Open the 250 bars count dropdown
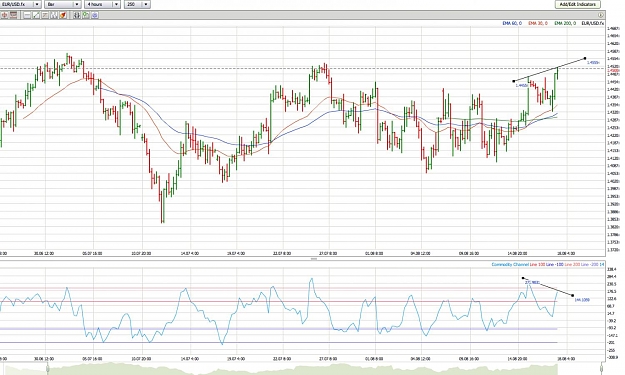The width and height of the screenshot is (625, 375). 137,4
